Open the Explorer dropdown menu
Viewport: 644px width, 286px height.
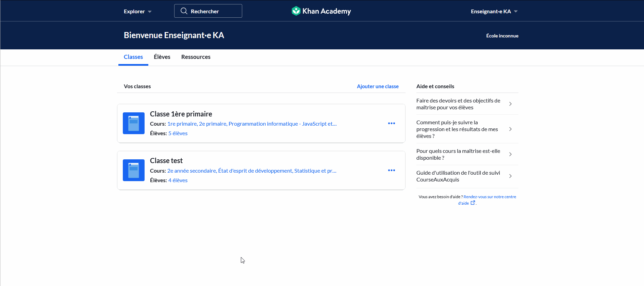coord(137,11)
